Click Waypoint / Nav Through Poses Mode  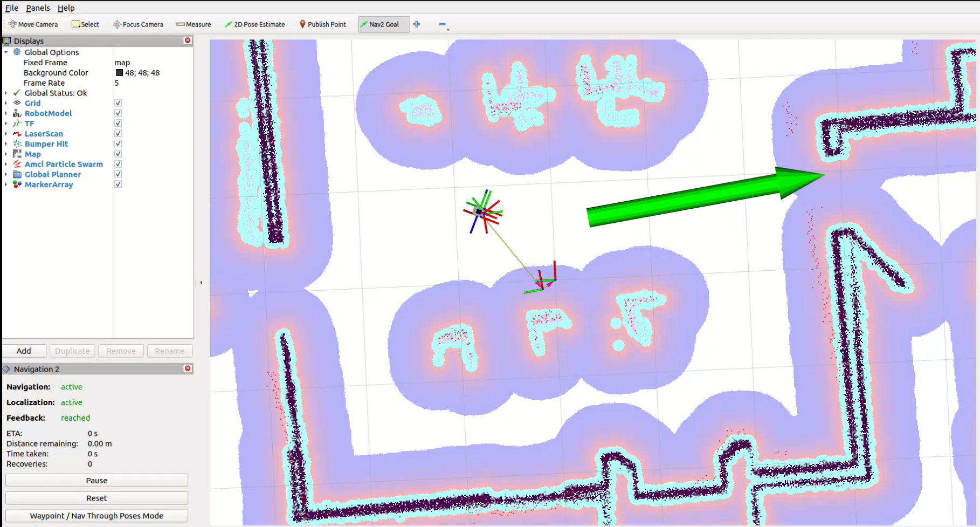tap(96, 516)
